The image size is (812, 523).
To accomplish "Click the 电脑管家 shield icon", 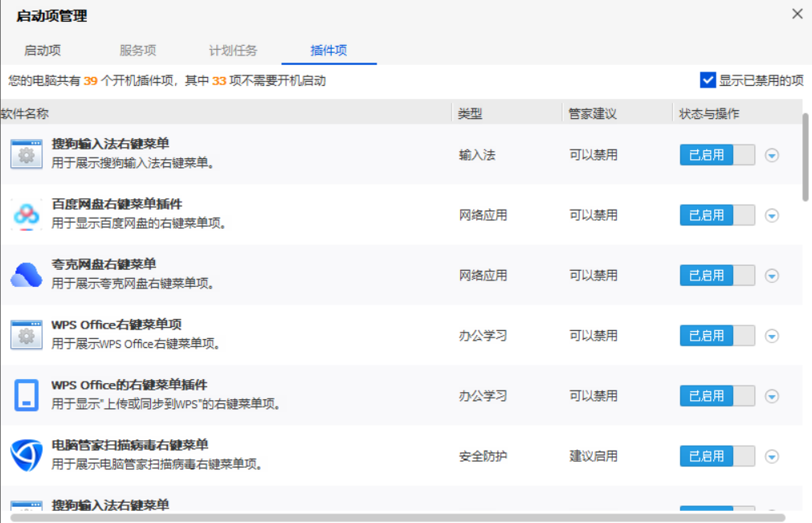I will [x=27, y=456].
